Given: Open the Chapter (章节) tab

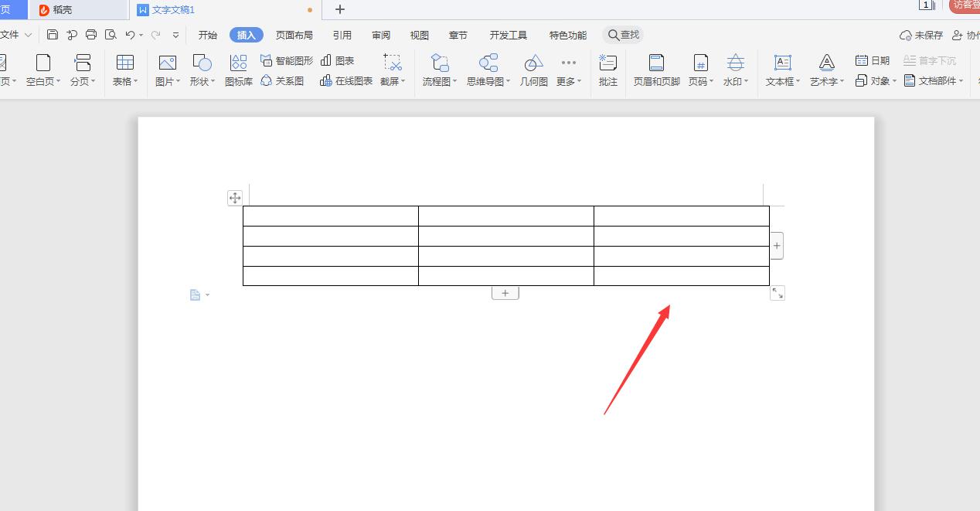Looking at the screenshot, I should 458,35.
